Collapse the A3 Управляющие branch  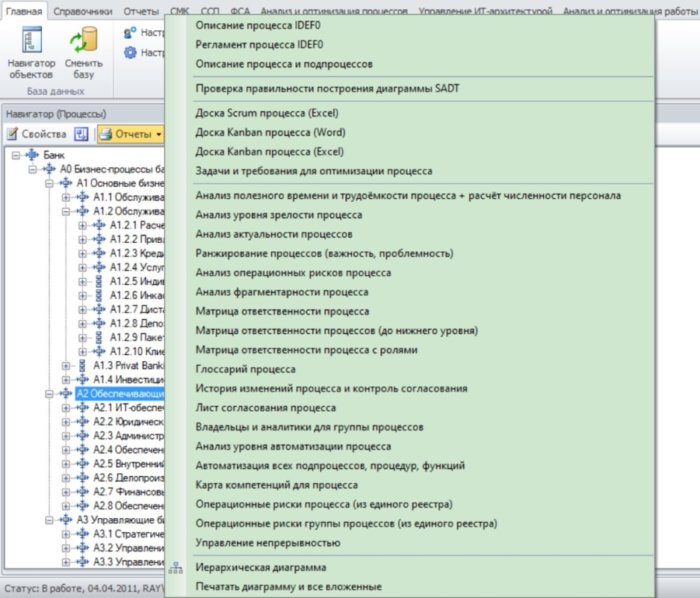coord(50,520)
